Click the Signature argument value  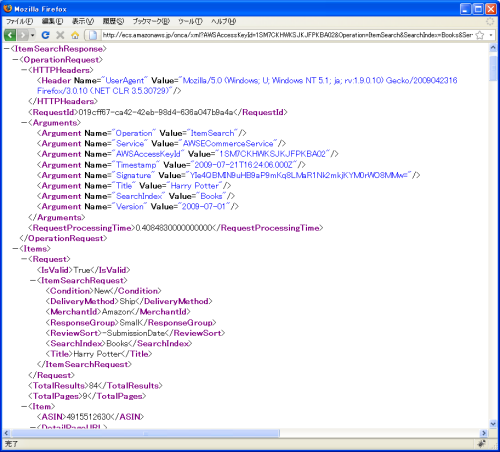tap(299, 175)
